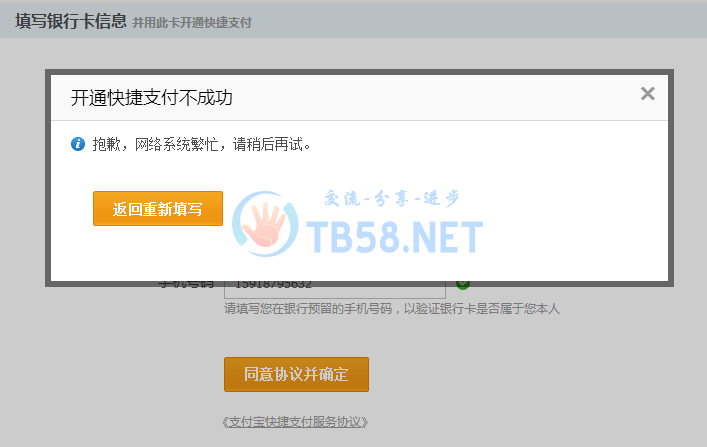The width and height of the screenshot is (707, 447).
Task: Click the 同意协议并确定 button
Action: point(296,374)
